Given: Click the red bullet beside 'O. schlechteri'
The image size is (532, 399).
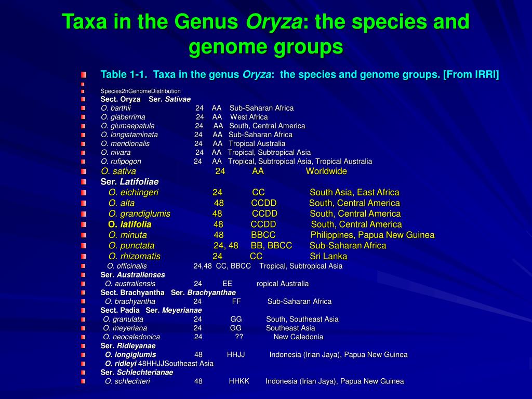Looking at the screenshot, I should pos(83,382).
